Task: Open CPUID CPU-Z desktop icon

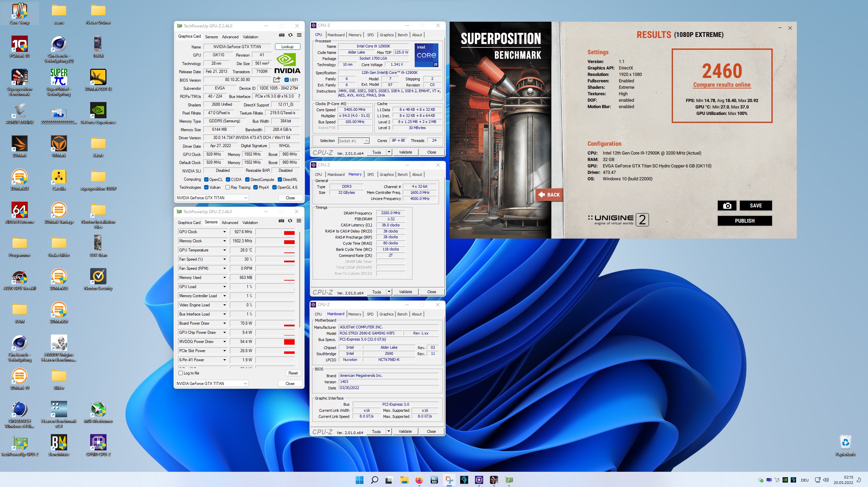Action: tap(98, 445)
